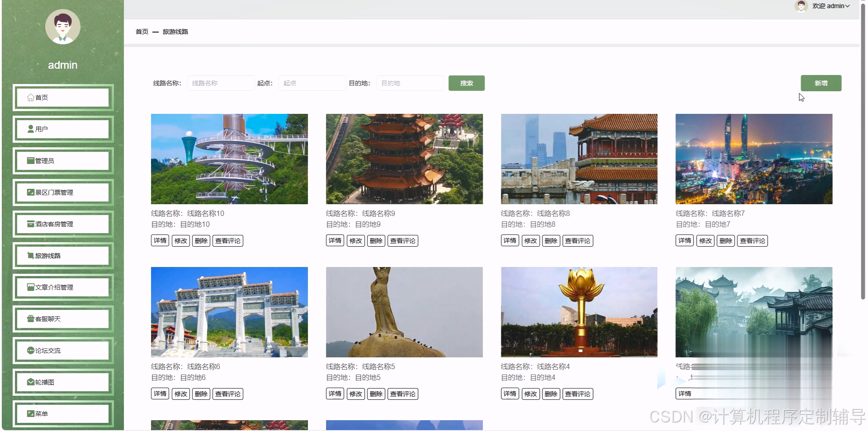The image size is (868, 431).
Task: Click the icon beside 文章介绍管理
Action: [x=31, y=287]
